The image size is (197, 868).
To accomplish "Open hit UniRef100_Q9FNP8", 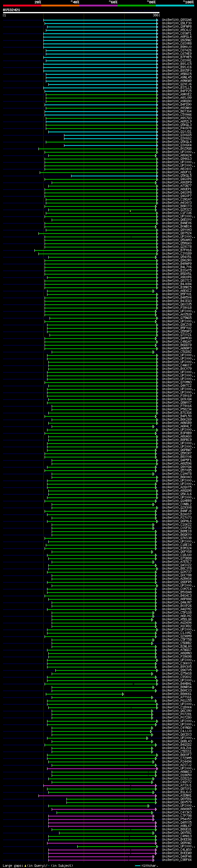I will [x=177, y=26].
